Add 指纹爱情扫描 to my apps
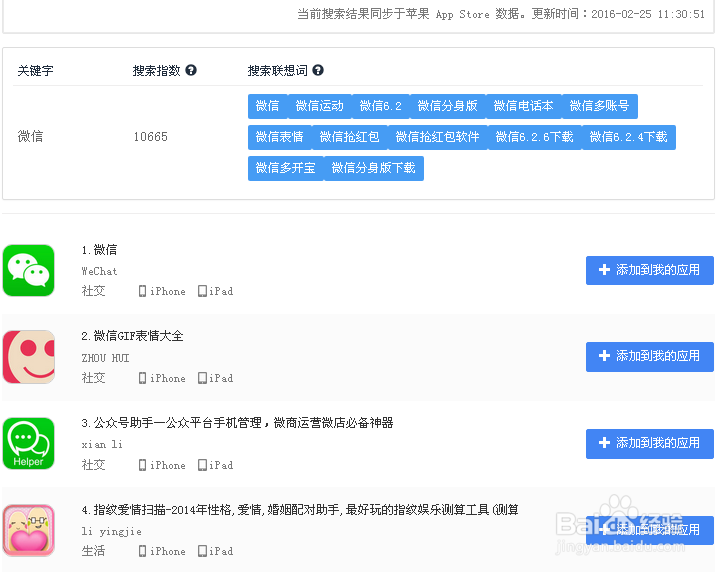 [650, 530]
